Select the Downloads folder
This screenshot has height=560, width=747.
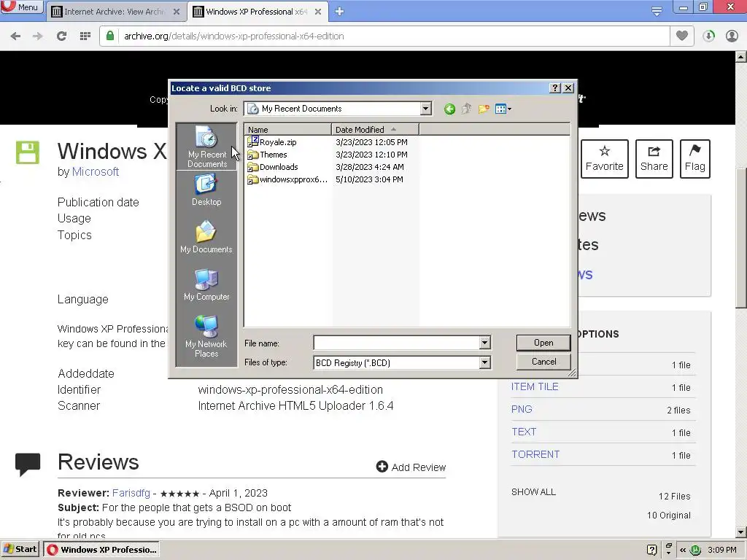click(273, 167)
